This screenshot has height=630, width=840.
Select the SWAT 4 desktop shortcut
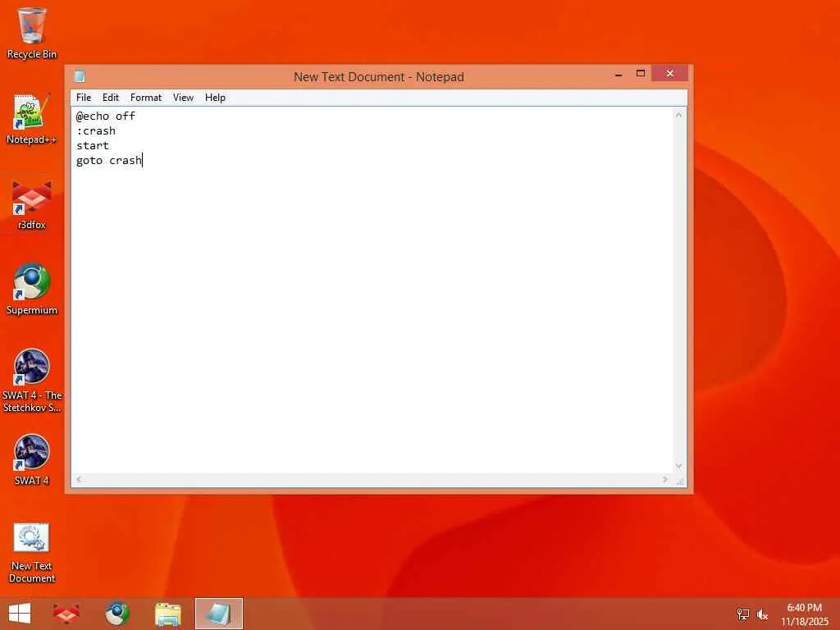pos(32,460)
